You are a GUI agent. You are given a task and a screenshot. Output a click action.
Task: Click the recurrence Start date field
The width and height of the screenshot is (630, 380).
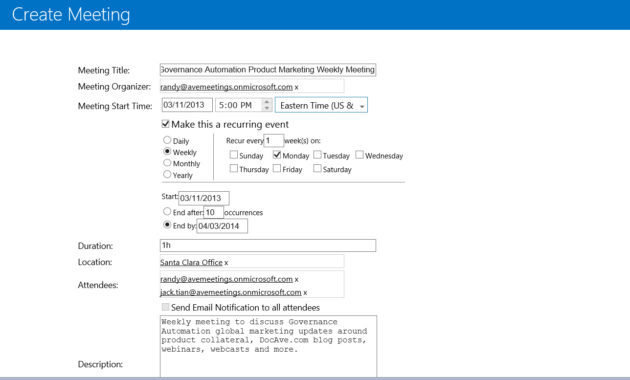point(204,198)
